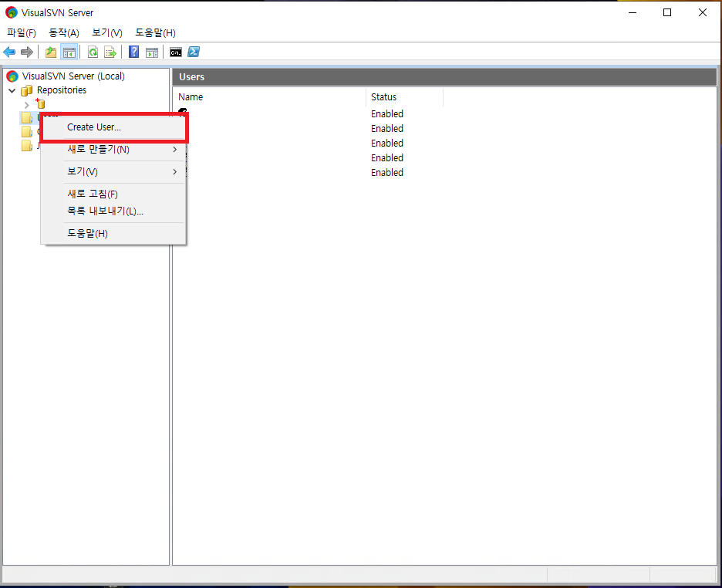Minimize the VisualSVN Server window
The width and height of the screenshot is (722, 588).
pyautogui.click(x=633, y=12)
